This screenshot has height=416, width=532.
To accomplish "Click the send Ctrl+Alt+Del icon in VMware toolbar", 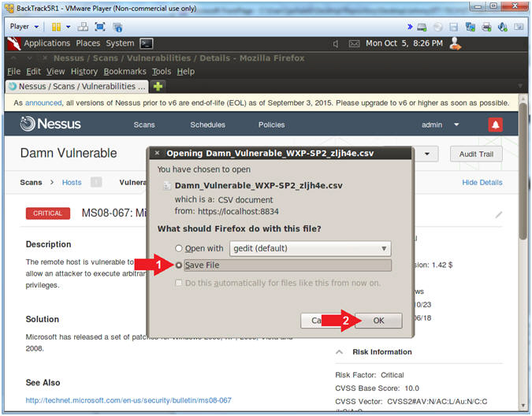I will coord(83,27).
